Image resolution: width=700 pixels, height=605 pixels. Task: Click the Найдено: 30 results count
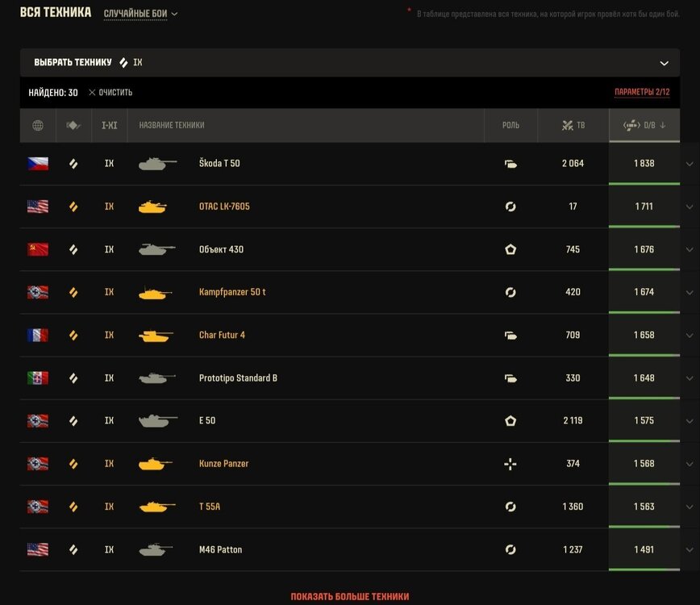coord(53,93)
